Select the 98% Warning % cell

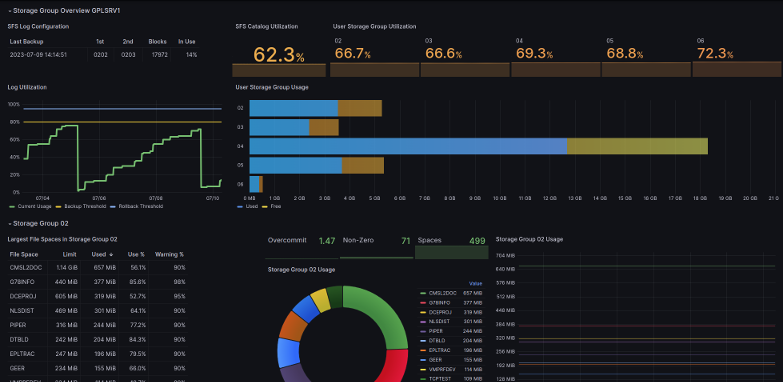pos(179,282)
